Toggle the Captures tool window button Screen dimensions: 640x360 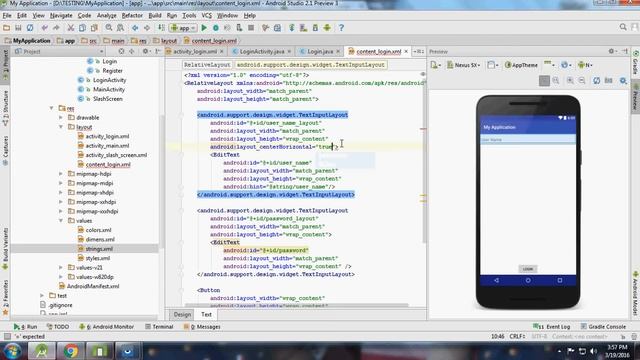(x=5, y=150)
